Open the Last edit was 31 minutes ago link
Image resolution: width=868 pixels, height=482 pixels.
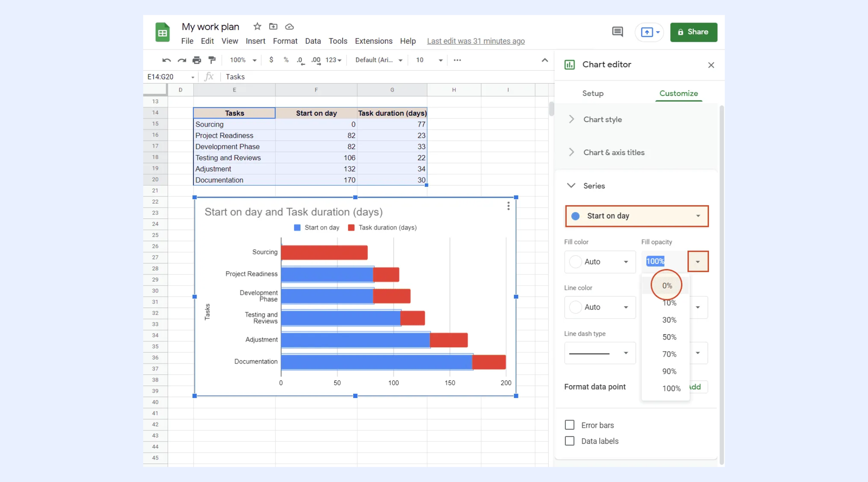coord(476,41)
